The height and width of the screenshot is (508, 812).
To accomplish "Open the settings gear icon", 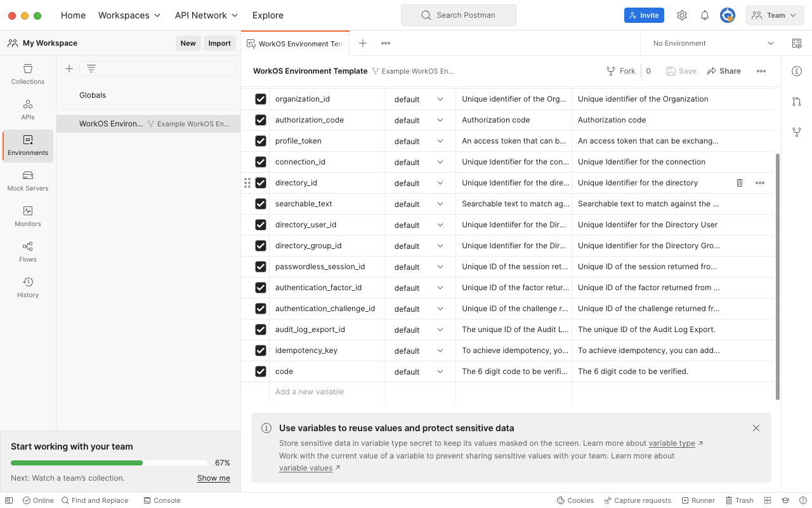I will point(682,15).
